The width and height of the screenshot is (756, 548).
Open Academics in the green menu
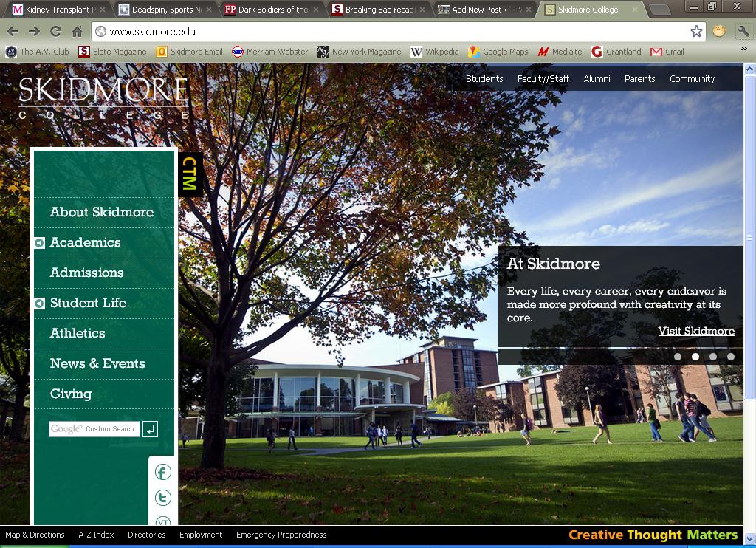click(x=86, y=242)
